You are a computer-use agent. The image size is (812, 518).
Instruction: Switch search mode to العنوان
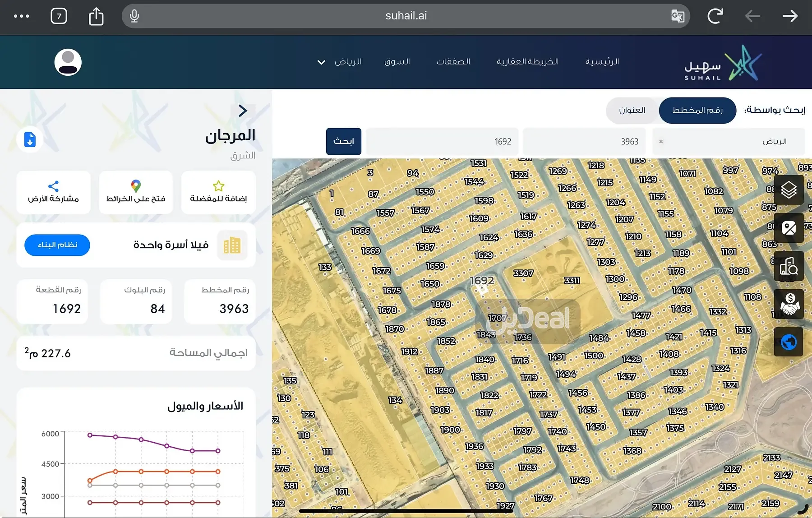tap(632, 111)
